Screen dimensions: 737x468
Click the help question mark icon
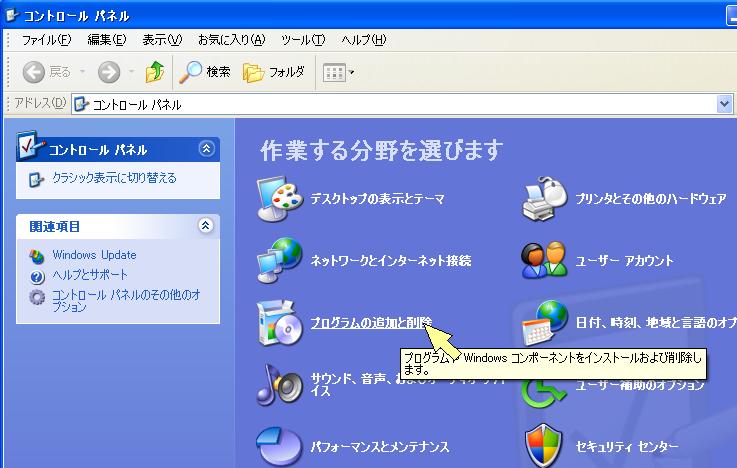click(x=37, y=277)
